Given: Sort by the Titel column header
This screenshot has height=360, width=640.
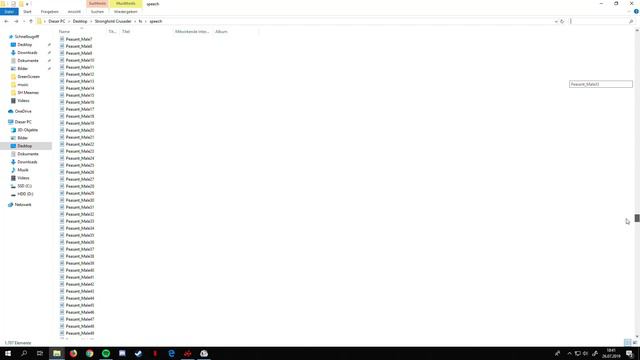Looking at the screenshot, I should 126,31.
